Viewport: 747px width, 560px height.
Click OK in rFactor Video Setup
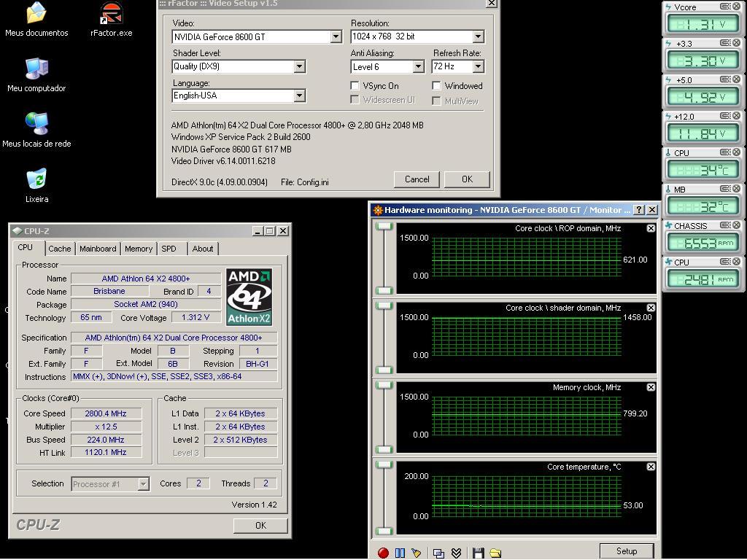[467, 179]
